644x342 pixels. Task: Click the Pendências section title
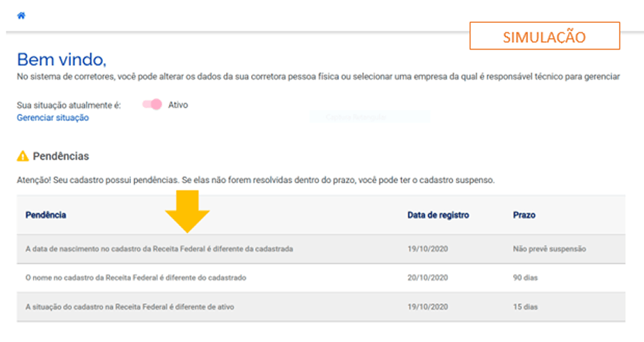[x=61, y=156]
